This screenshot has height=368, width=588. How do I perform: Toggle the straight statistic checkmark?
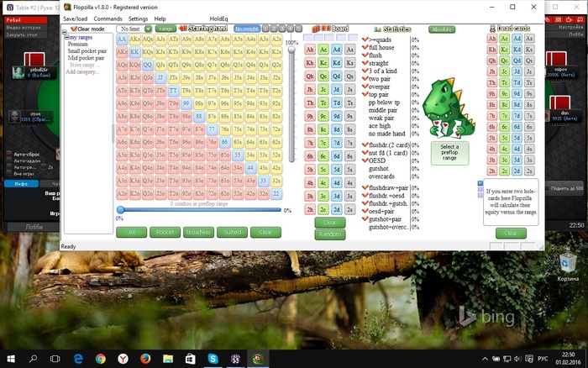365,63
